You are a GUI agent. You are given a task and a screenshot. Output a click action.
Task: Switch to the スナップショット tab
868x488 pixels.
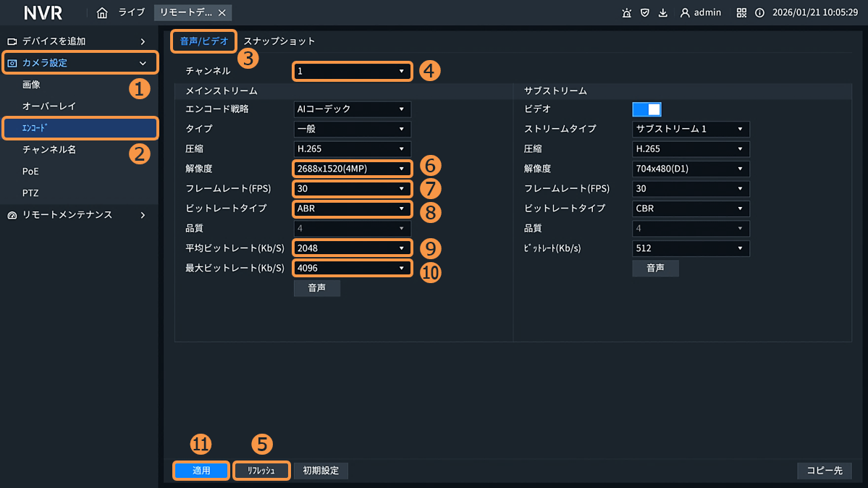(279, 41)
